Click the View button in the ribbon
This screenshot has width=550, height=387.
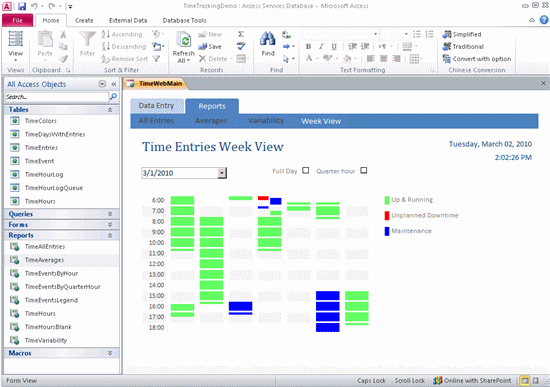[15, 45]
